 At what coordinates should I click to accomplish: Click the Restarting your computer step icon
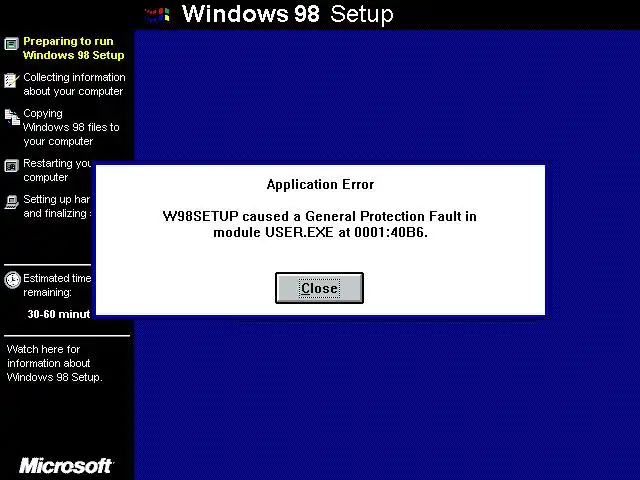click(x=11, y=166)
